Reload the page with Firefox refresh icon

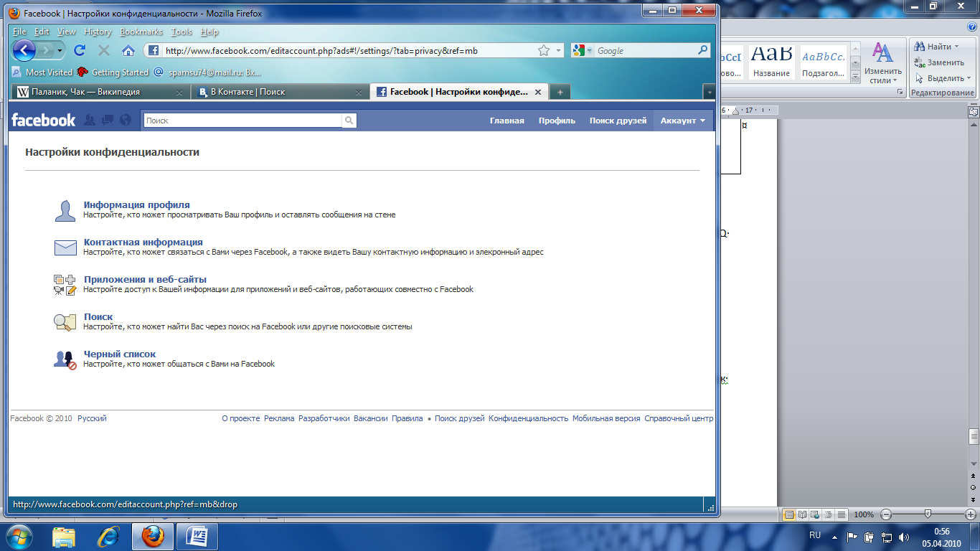click(80, 50)
